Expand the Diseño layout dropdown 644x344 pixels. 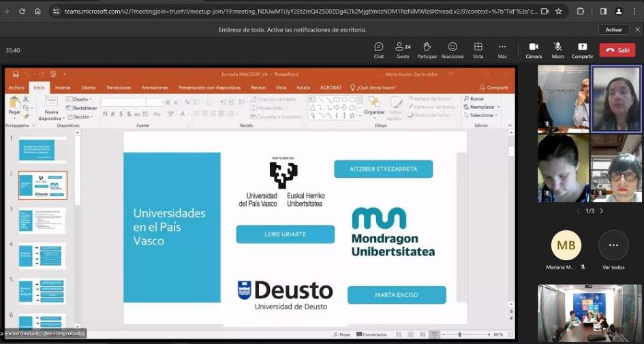click(x=80, y=99)
